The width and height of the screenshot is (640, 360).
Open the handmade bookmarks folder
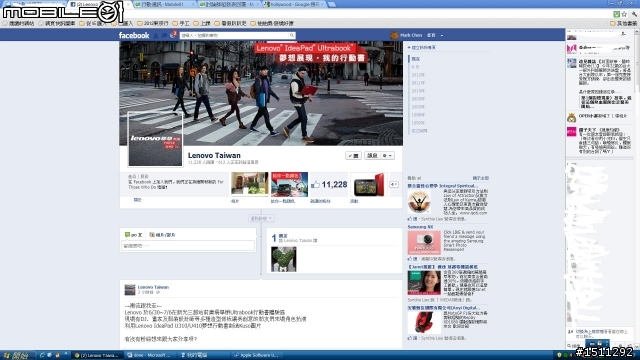[181, 23]
